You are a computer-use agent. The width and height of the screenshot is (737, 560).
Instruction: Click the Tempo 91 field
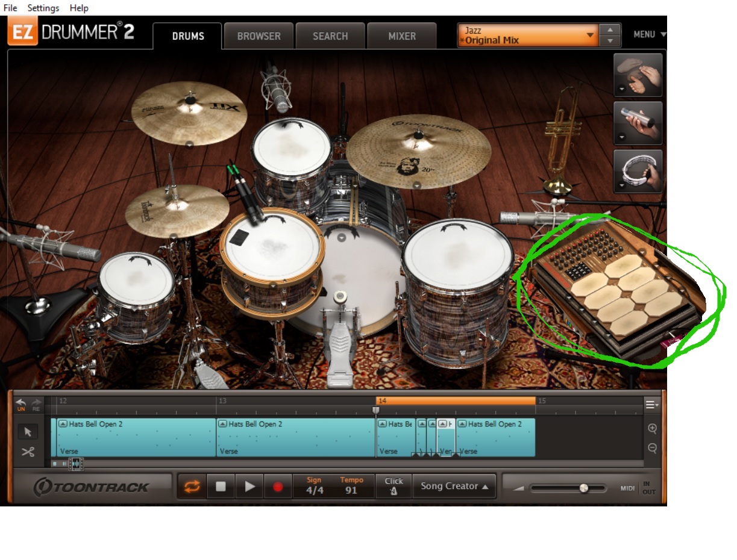(351, 486)
